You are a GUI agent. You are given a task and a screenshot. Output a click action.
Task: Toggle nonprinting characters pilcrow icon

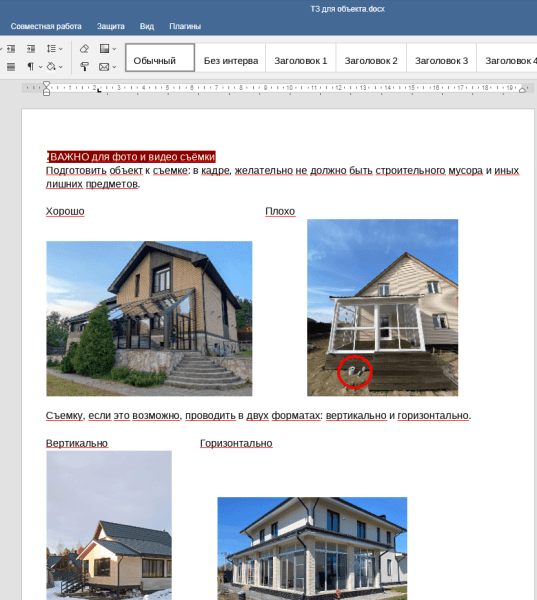(x=31, y=67)
